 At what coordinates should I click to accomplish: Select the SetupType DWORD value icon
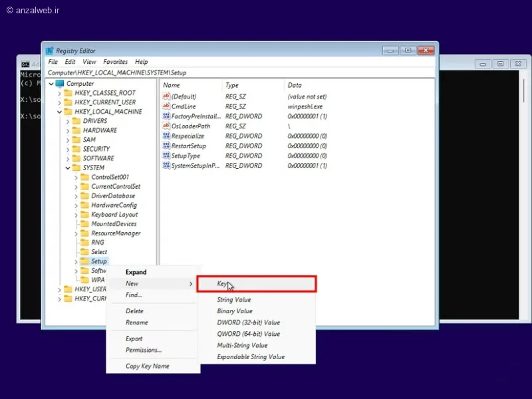click(x=166, y=156)
